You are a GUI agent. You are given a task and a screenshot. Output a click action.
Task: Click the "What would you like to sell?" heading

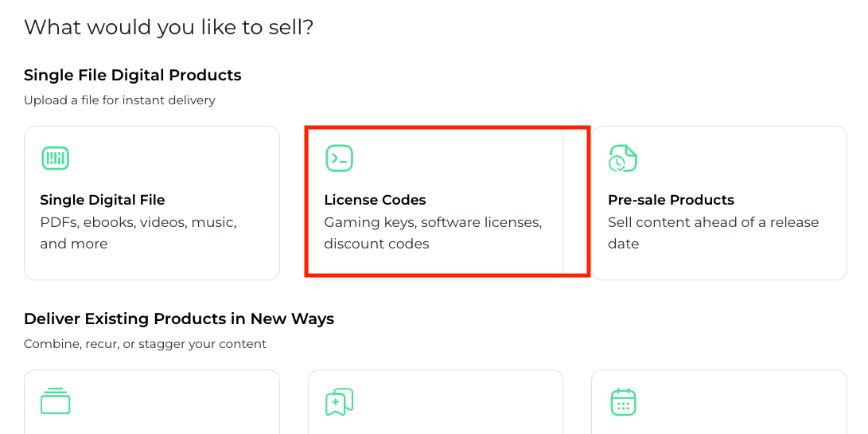pos(169,28)
